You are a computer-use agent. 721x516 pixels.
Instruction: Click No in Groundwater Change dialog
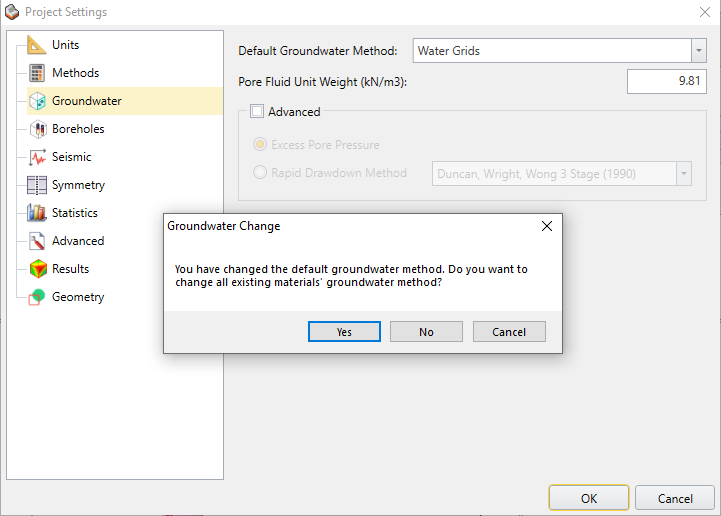tap(426, 332)
